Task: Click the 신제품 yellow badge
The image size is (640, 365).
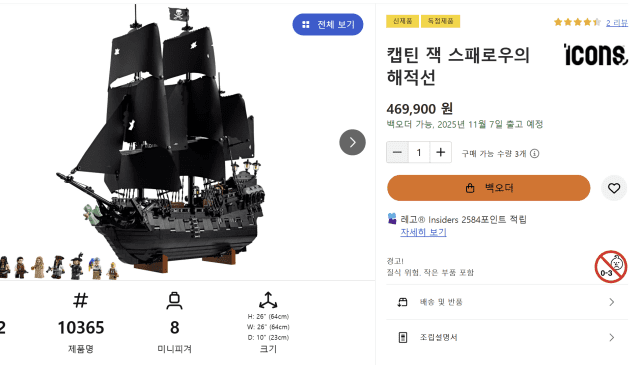Action: (402, 21)
